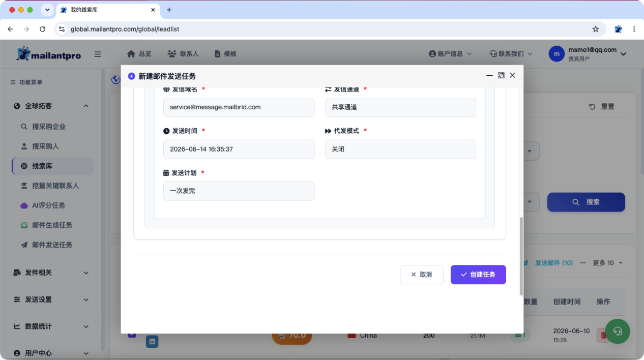Click the 挖掘关键联系人 icon

pyautogui.click(x=24, y=186)
